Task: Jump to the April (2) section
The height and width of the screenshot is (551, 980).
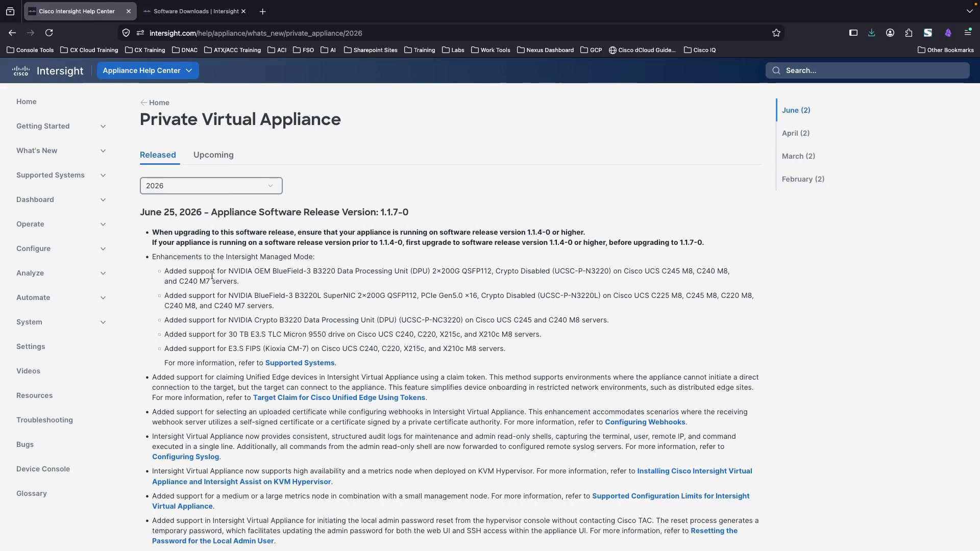Action: [x=795, y=133]
